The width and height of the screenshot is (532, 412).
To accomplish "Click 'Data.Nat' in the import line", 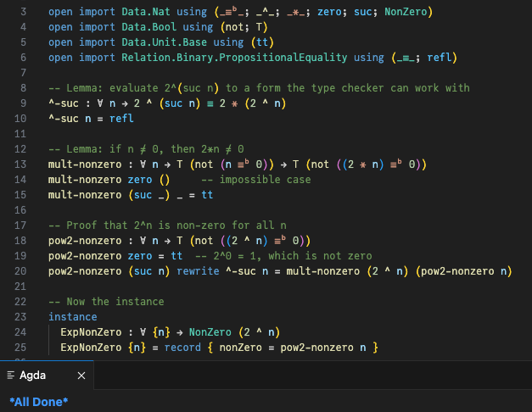I will [146, 12].
